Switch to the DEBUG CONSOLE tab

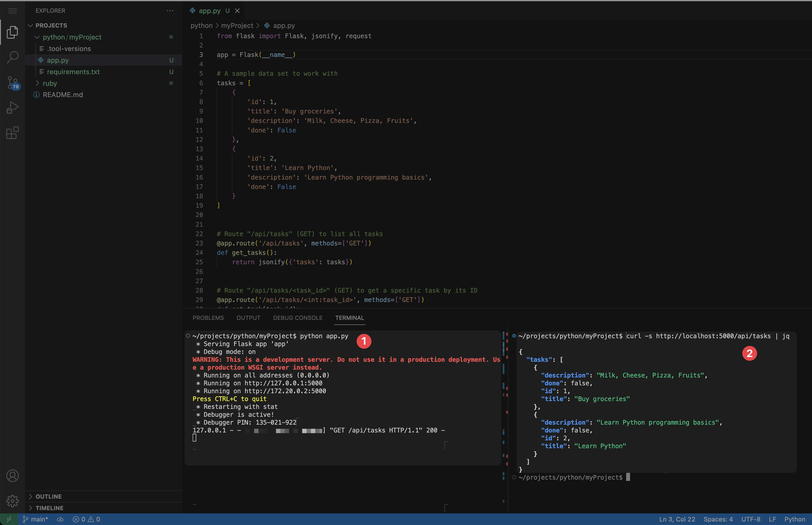pyautogui.click(x=298, y=318)
